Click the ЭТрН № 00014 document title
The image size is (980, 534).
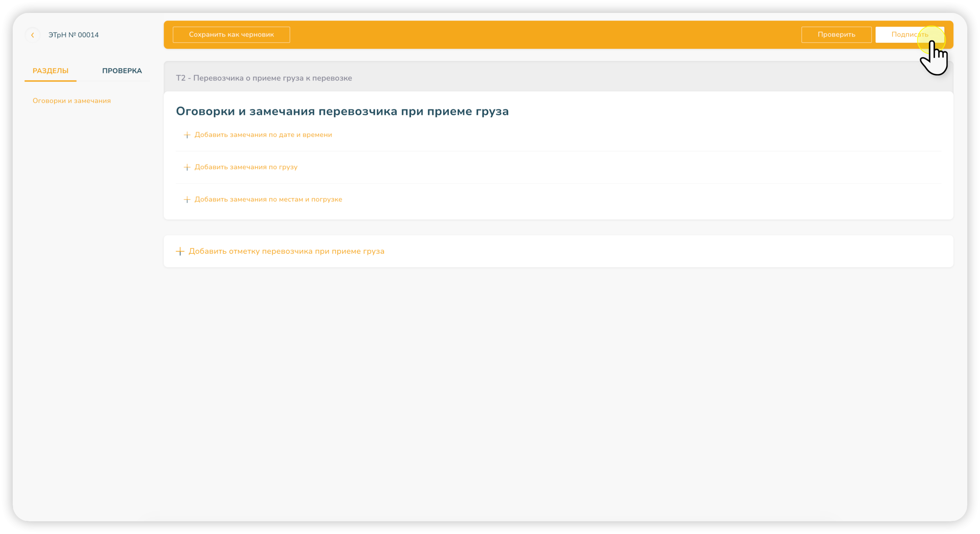coord(73,35)
